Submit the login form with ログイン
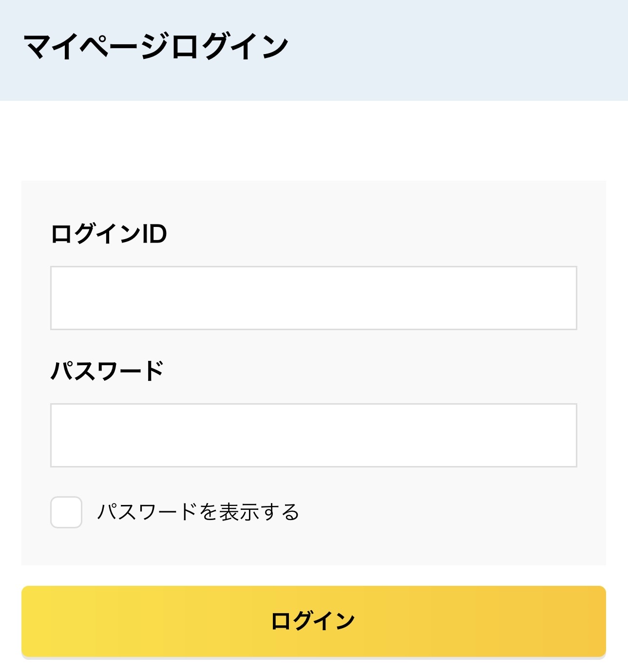Screen dimensions: 628x672 [313, 621]
